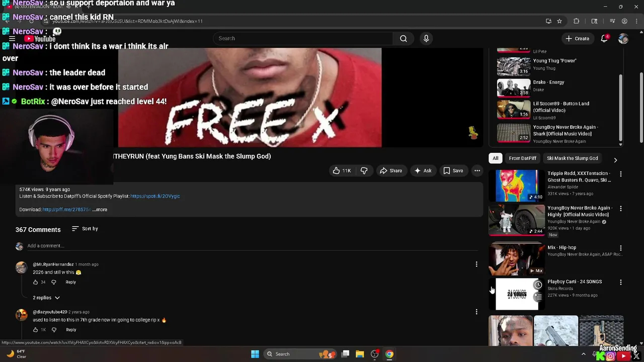This screenshot has height=362, width=644.
Task: Open Windows Start menu
Action: pyautogui.click(x=255, y=354)
